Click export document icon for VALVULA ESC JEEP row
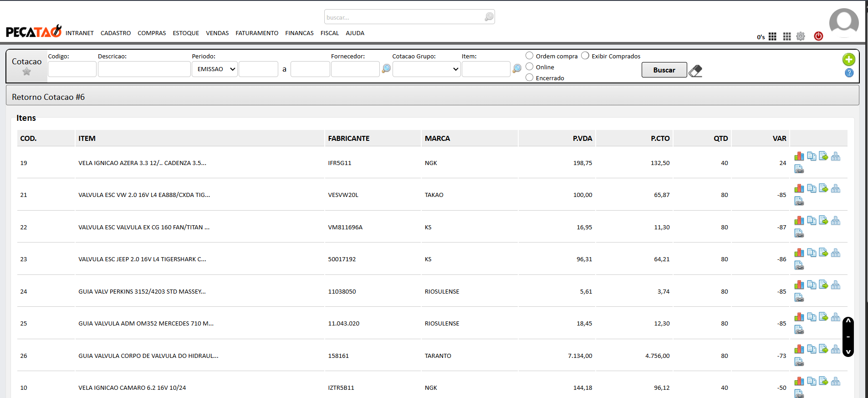This screenshot has width=868, height=398. click(x=823, y=252)
